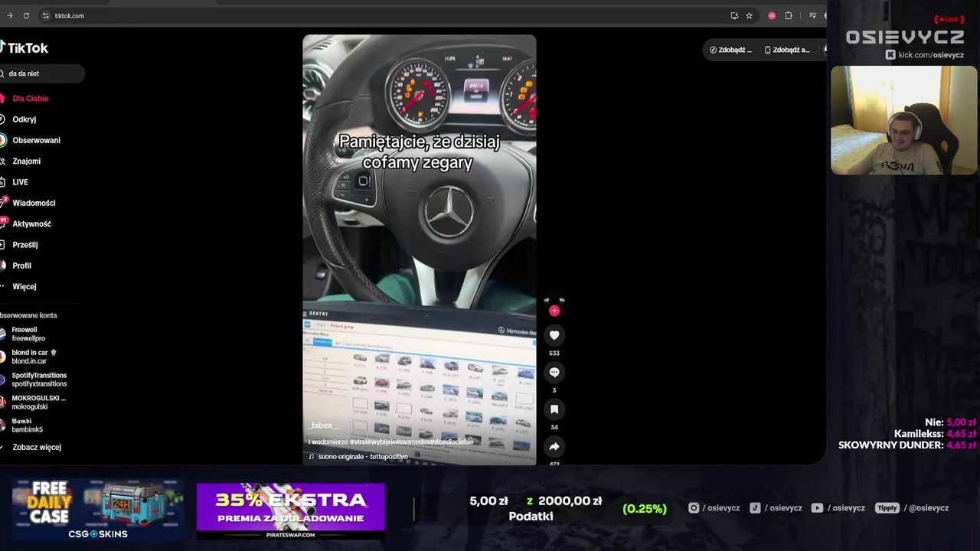Click the coins Zdobądź button

pyautogui.click(x=731, y=50)
